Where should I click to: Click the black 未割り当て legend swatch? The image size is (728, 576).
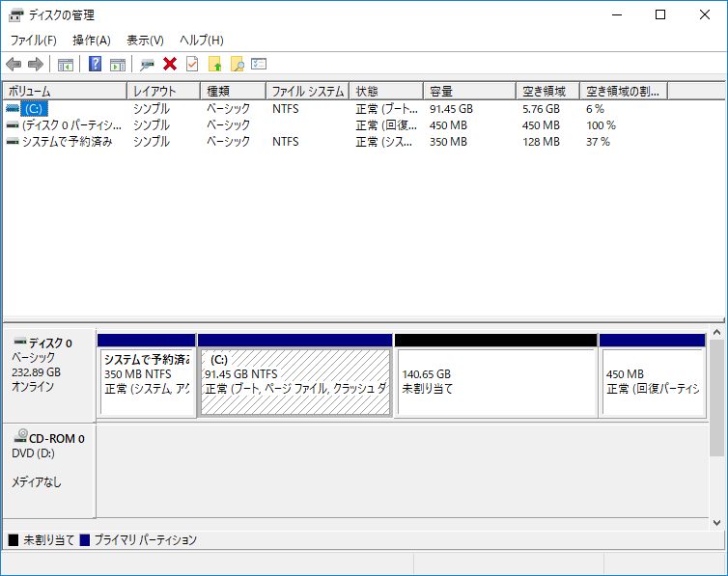14,540
